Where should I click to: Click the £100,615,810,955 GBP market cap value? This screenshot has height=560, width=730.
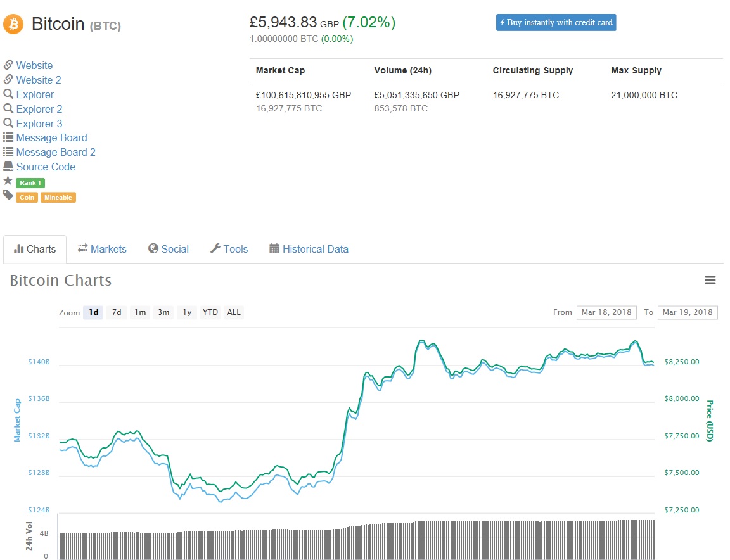[x=304, y=95]
